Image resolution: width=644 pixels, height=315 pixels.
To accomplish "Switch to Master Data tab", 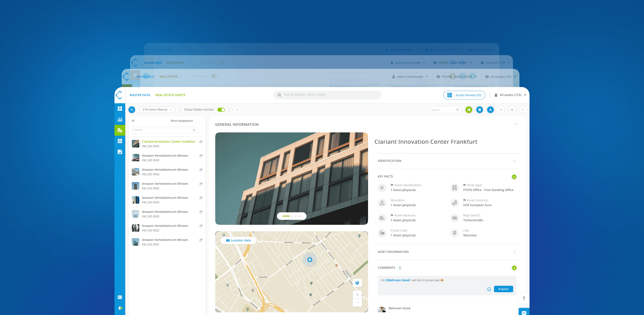I will point(140,95).
